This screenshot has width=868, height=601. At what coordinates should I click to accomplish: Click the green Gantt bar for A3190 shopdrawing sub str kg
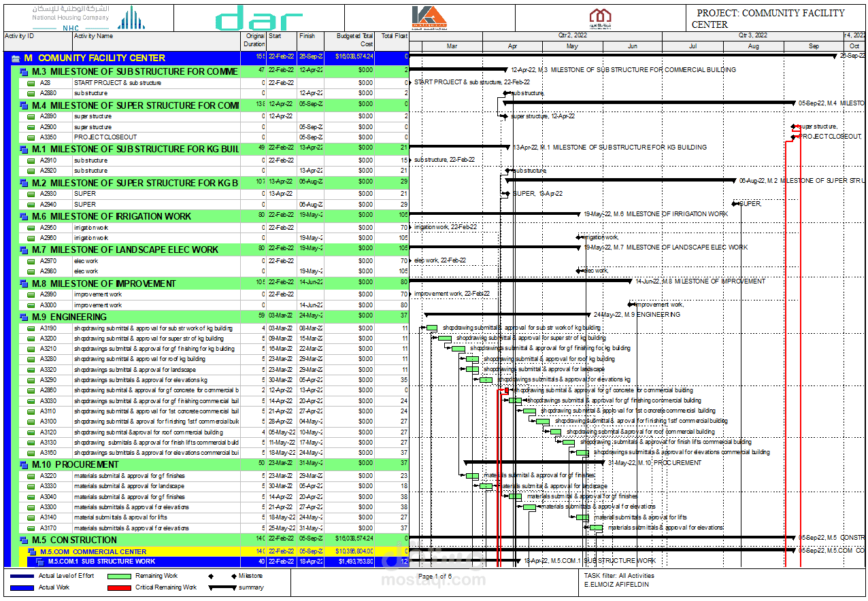[x=431, y=328]
